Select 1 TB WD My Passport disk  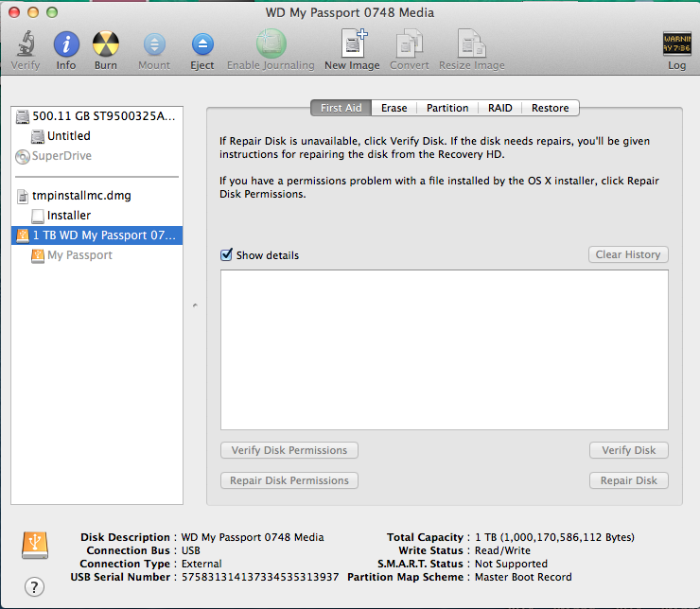tap(96, 235)
